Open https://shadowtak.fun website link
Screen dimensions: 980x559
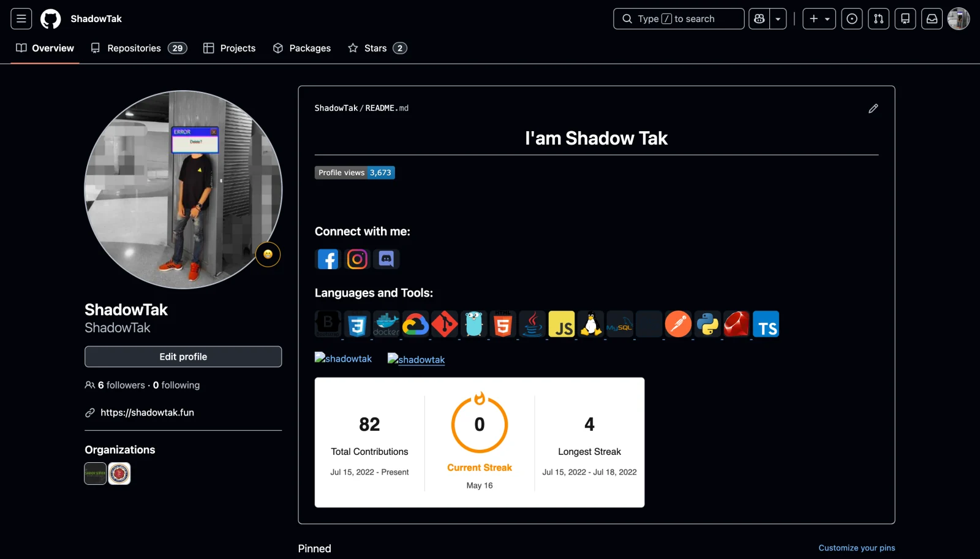[148, 413]
